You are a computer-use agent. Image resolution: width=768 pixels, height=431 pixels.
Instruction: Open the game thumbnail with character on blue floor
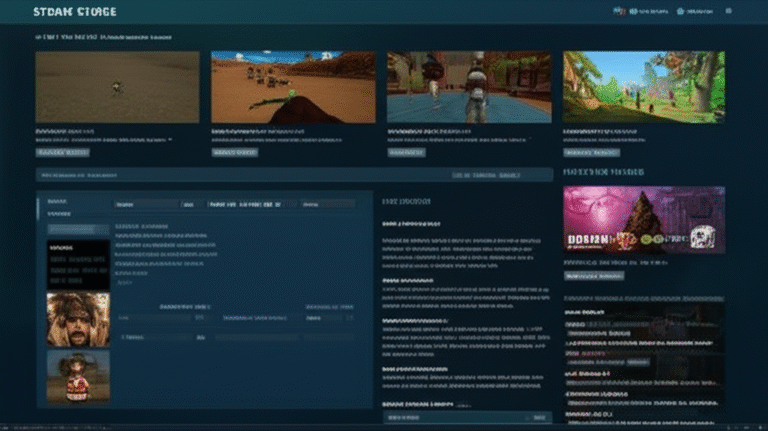[468, 87]
